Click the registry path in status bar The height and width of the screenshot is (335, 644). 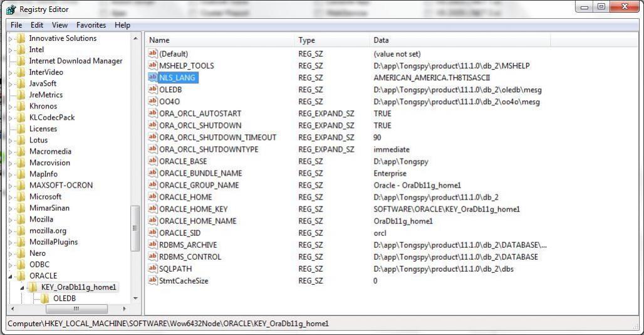tap(169, 324)
